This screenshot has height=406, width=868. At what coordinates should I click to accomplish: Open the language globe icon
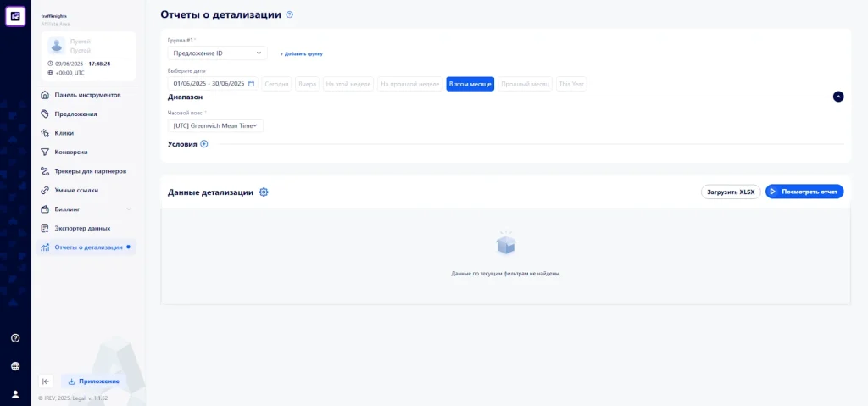[15, 366]
